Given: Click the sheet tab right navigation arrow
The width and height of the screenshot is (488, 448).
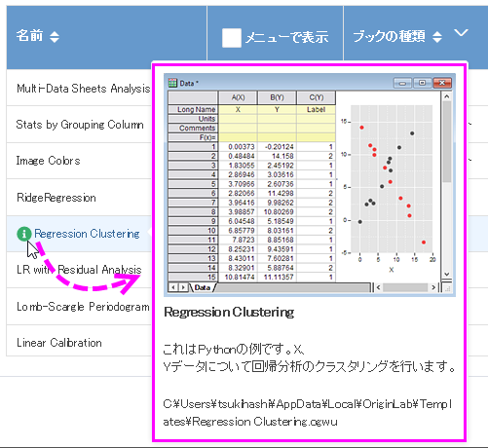Looking at the screenshot, I should click(x=183, y=287).
